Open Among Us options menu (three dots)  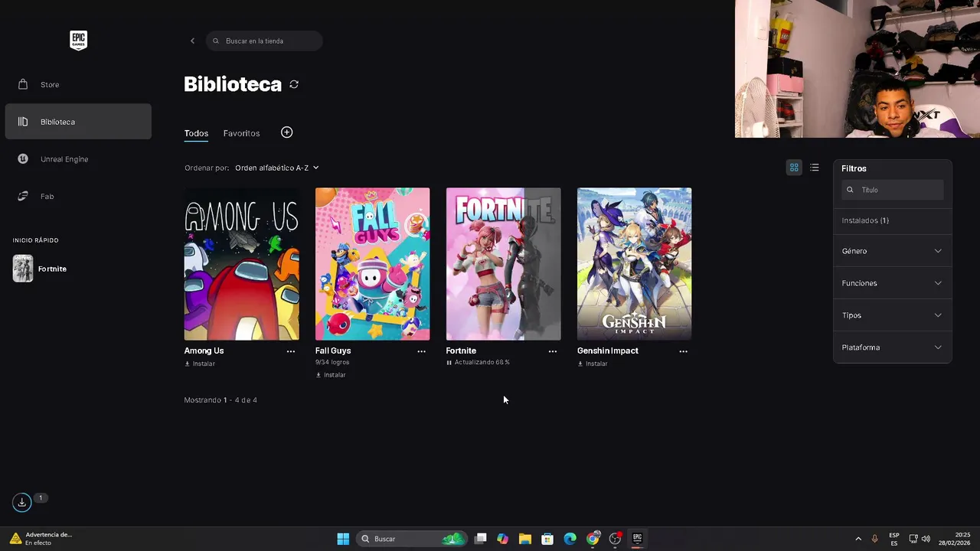point(291,351)
